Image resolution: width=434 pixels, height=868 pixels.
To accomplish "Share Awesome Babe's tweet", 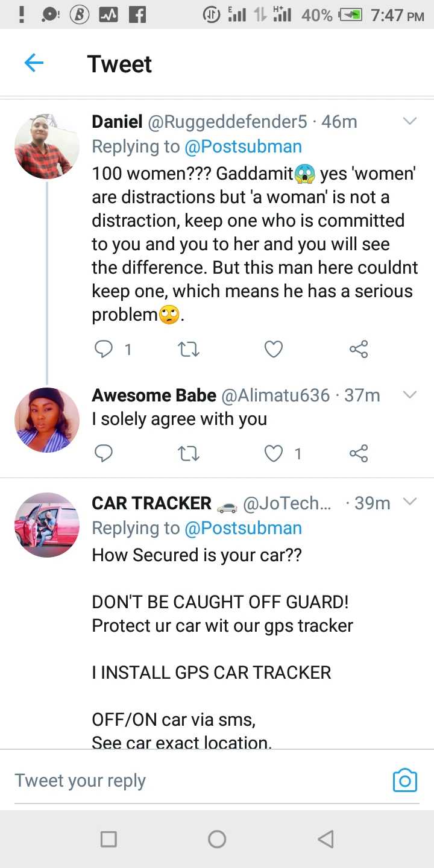I will [359, 453].
